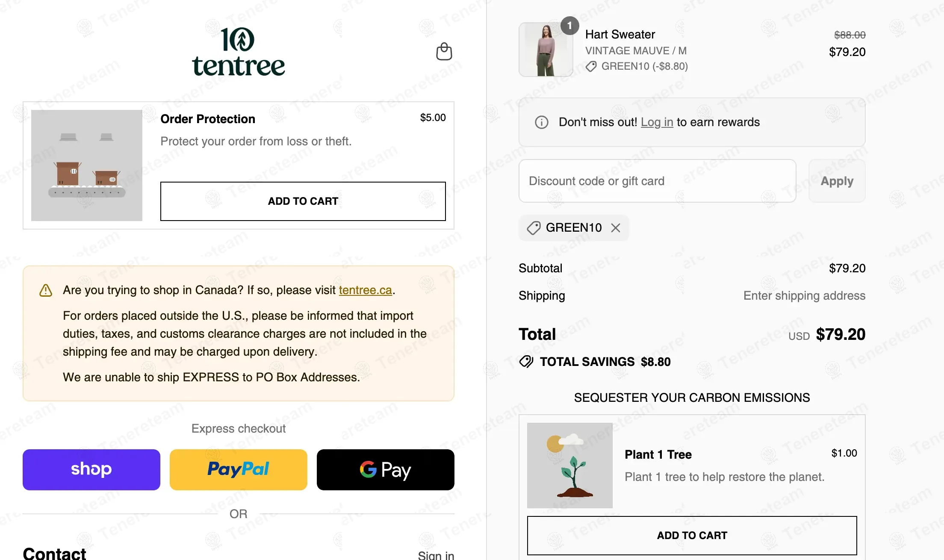Image resolution: width=944 pixels, height=560 pixels.
Task: Click the GREEN10 tag icon chip
Action: click(x=534, y=228)
